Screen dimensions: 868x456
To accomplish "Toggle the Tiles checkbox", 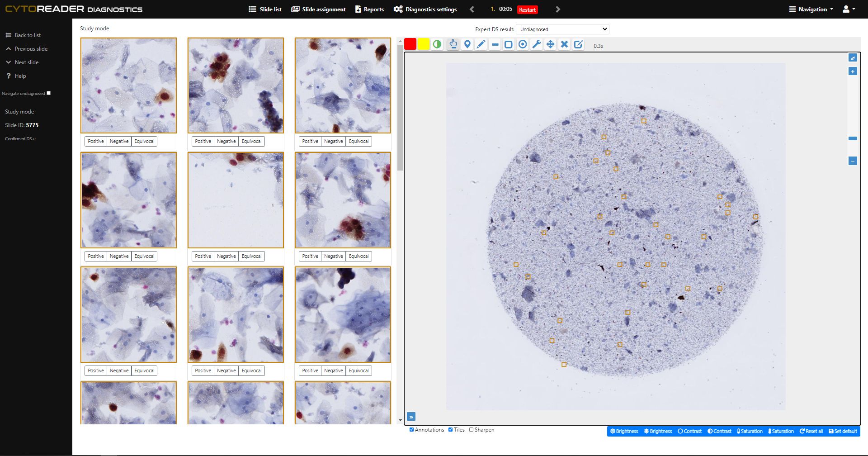I will tap(450, 430).
